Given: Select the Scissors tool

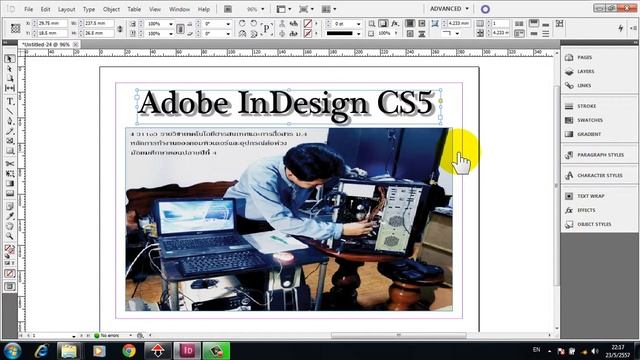Looking at the screenshot, I should (x=10, y=164).
